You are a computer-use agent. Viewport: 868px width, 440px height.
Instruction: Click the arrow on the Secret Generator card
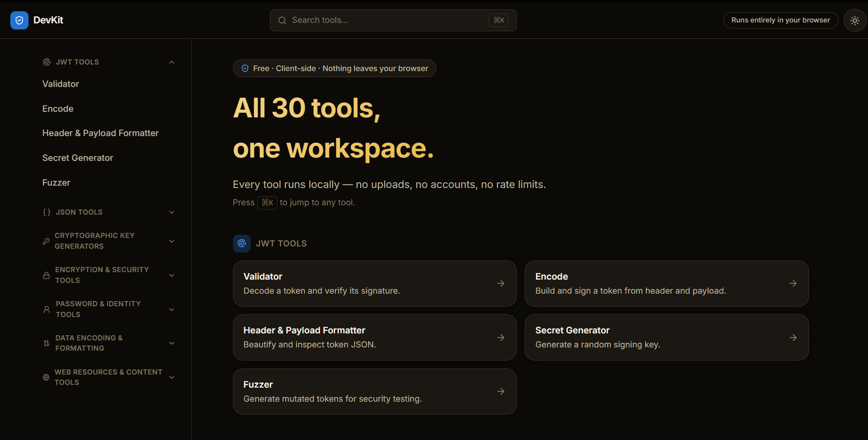[793, 338]
